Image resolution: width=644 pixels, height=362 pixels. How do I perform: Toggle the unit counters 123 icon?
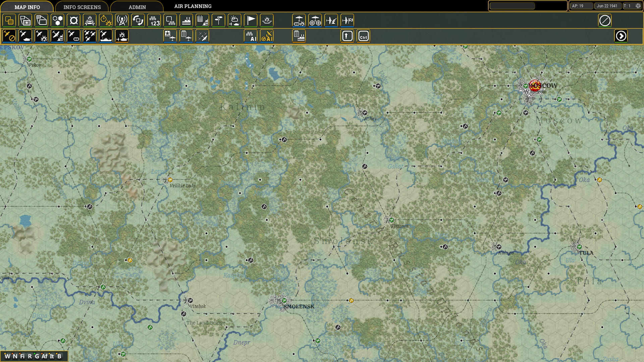(x=154, y=20)
